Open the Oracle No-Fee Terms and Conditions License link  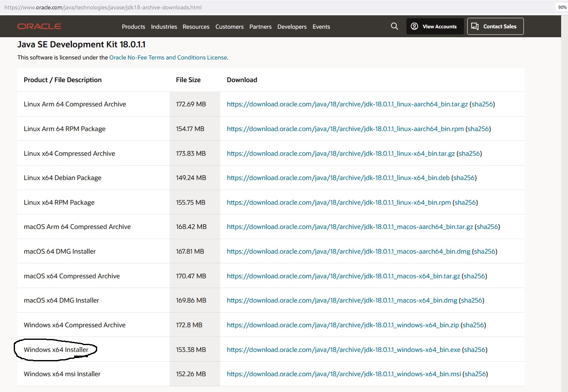click(168, 57)
